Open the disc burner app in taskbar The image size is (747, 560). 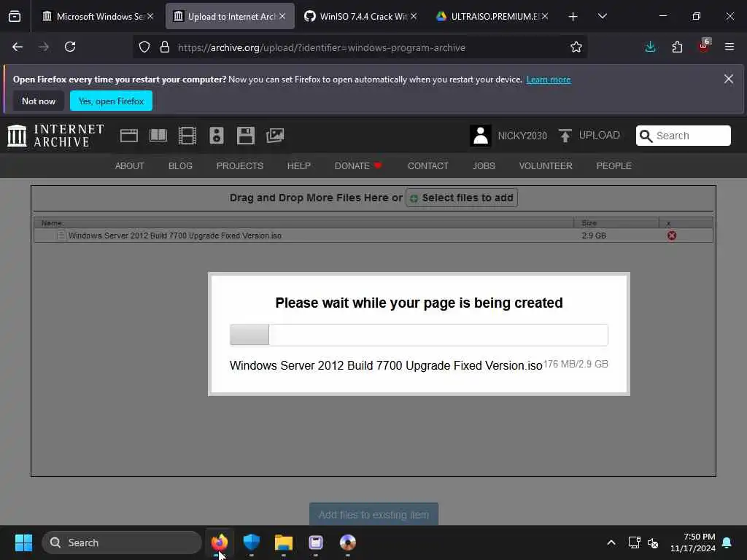[348, 542]
